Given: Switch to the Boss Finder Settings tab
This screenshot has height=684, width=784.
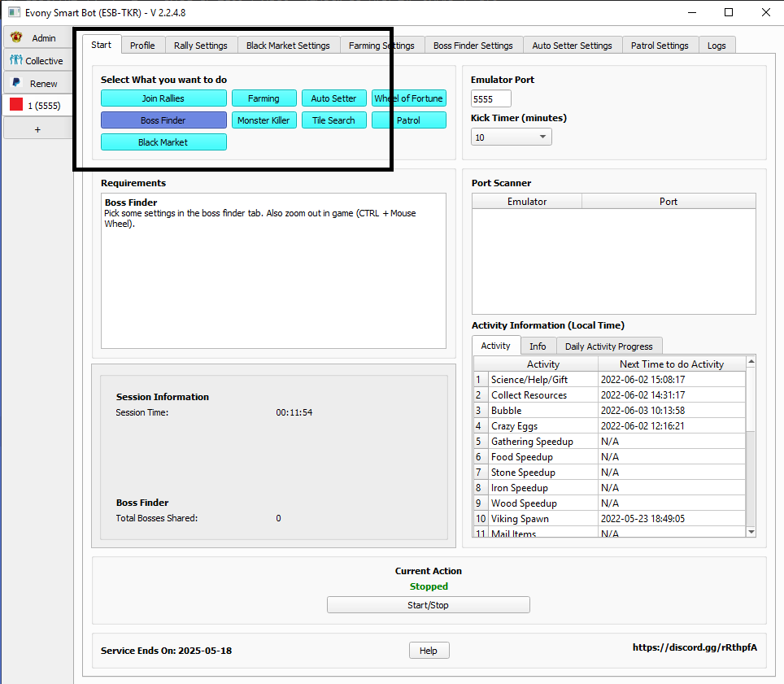Looking at the screenshot, I should [x=473, y=46].
